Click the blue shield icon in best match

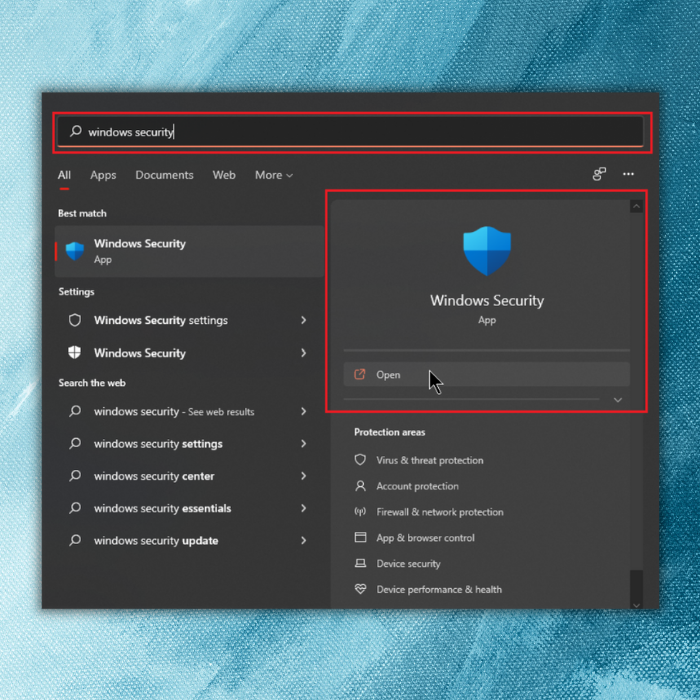coord(75,251)
